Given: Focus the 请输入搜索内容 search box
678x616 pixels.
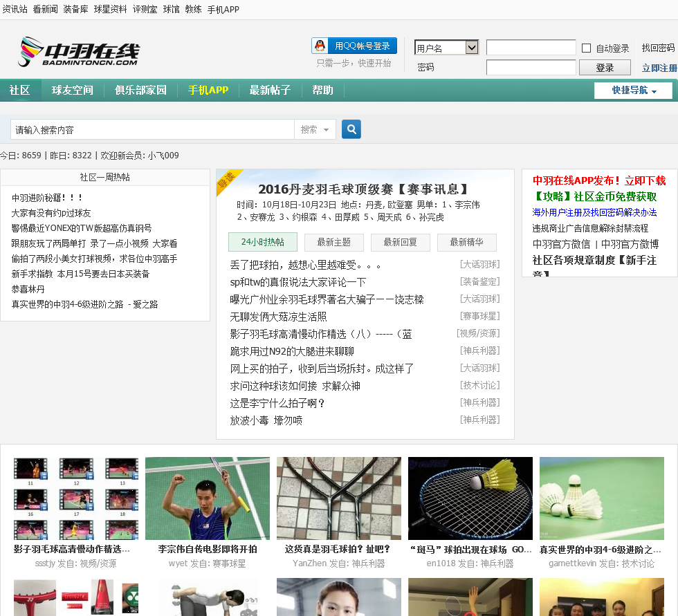Looking at the screenshot, I should 152,129.
